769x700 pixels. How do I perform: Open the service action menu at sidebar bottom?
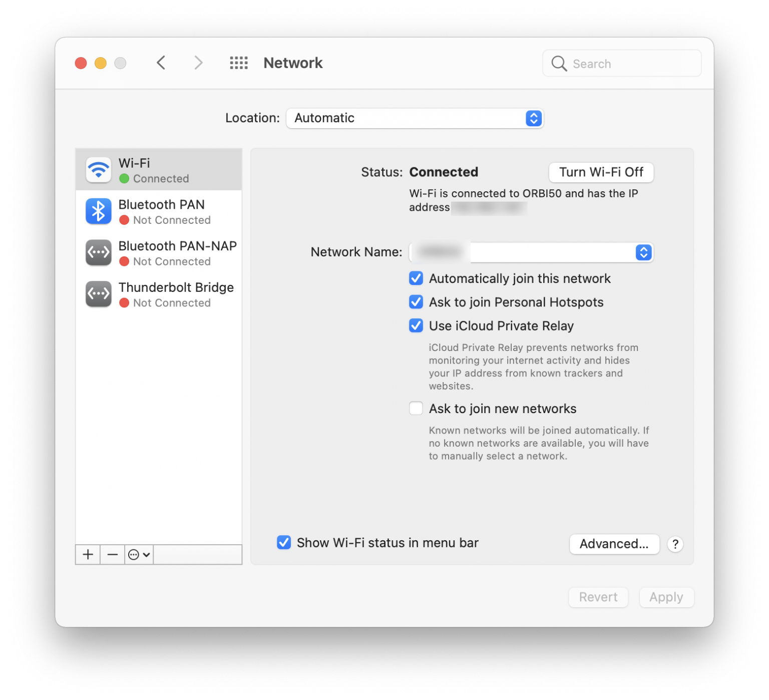pos(139,554)
